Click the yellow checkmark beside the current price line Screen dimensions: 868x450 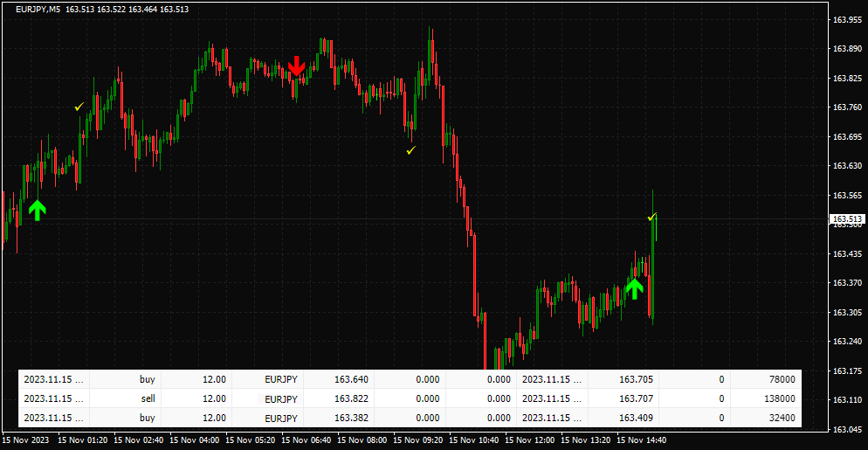click(652, 217)
